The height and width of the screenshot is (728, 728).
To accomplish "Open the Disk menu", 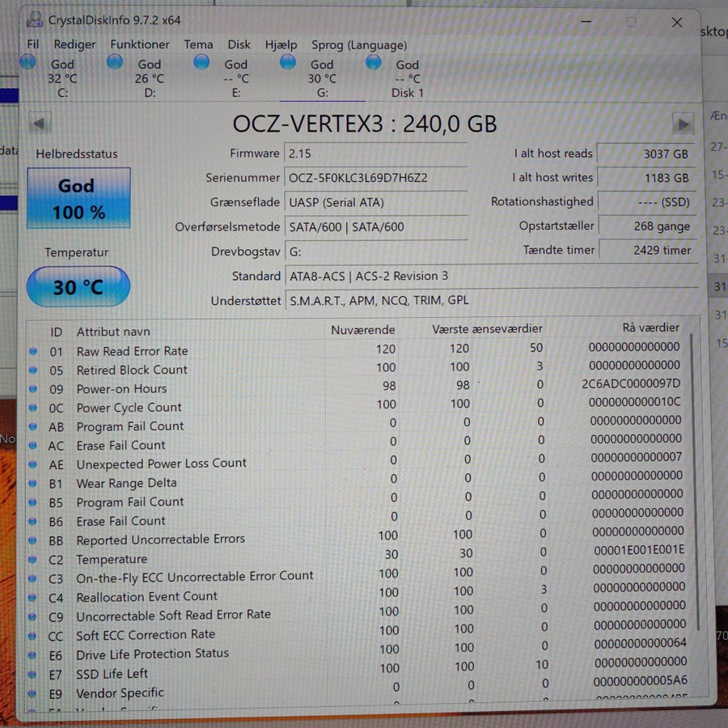I will coord(239,44).
